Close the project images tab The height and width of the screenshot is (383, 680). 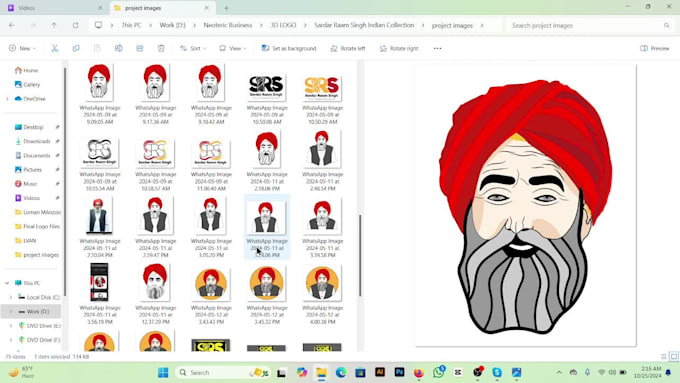click(207, 8)
